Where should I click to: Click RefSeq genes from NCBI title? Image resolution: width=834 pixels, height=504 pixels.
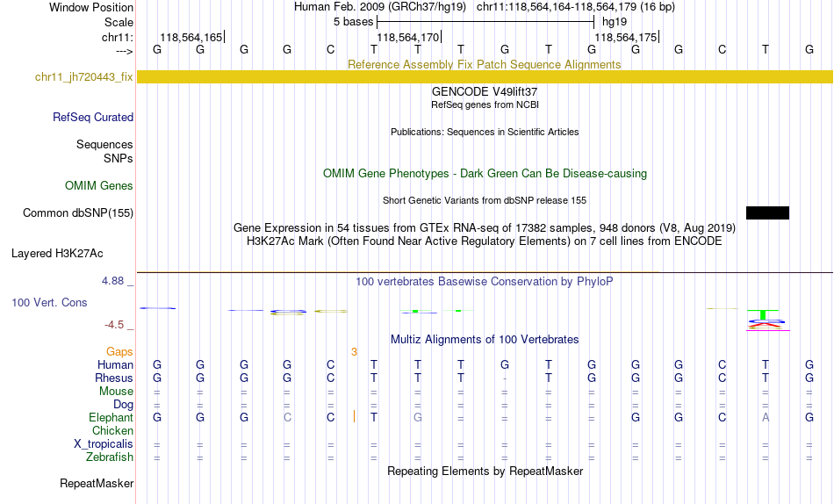[x=485, y=104]
